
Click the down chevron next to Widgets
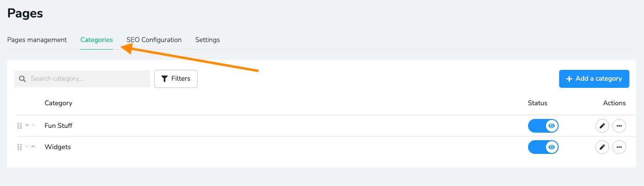click(x=27, y=146)
